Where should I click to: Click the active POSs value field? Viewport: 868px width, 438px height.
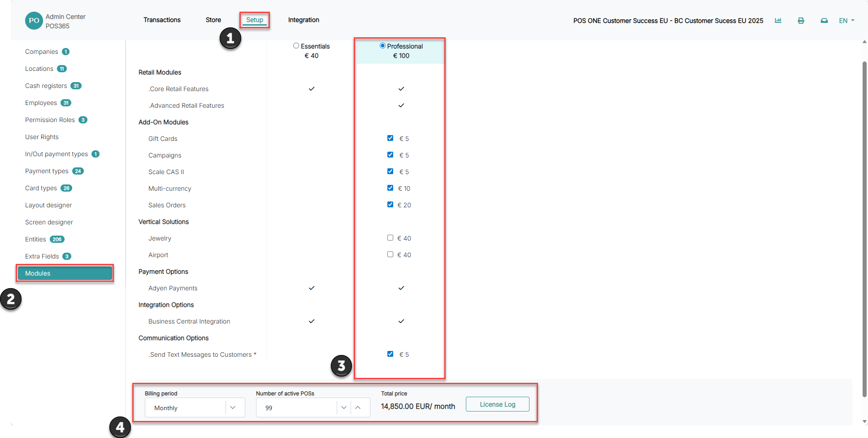[296, 407]
